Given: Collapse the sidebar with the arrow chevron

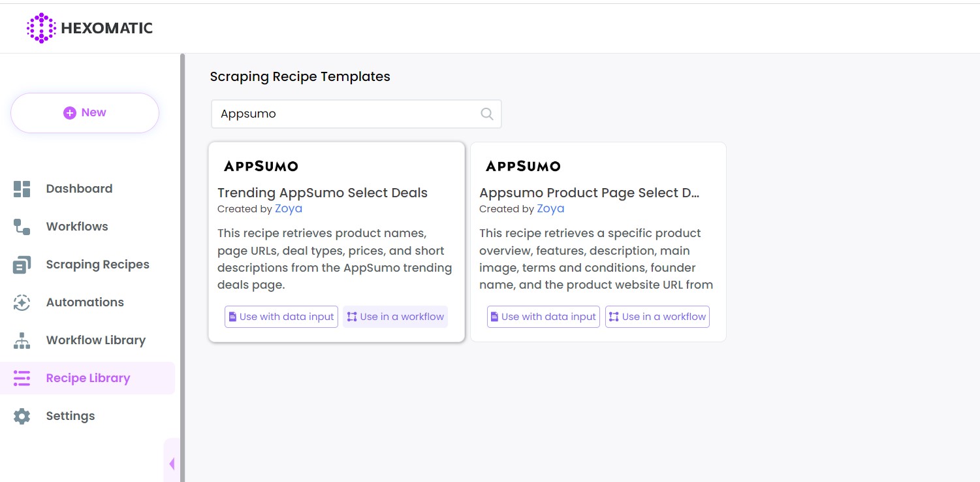Looking at the screenshot, I should (x=172, y=463).
